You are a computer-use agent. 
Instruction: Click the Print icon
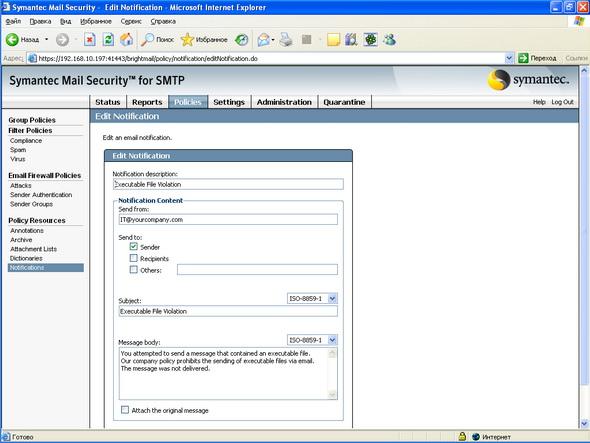click(x=286, y=40)
